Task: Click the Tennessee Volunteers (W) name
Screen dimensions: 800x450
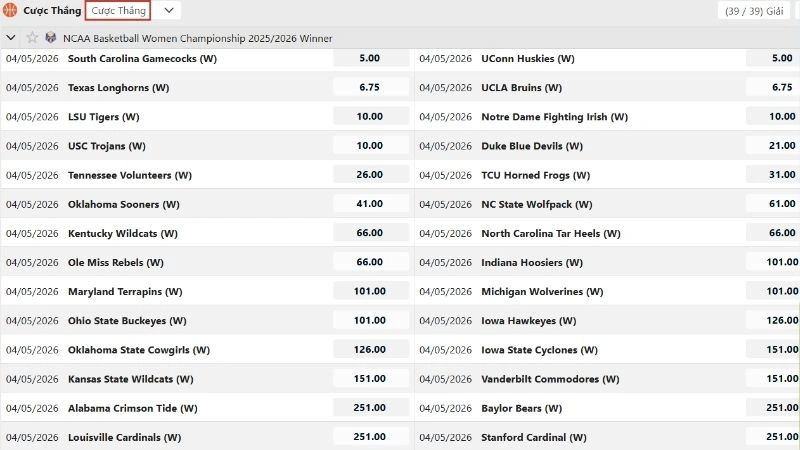Action: pyautogui.click(x=130, y=175)
